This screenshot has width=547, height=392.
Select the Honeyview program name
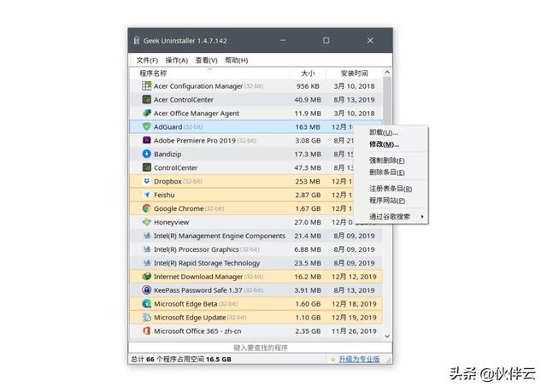pyautogui.click(x=171, y=222)
